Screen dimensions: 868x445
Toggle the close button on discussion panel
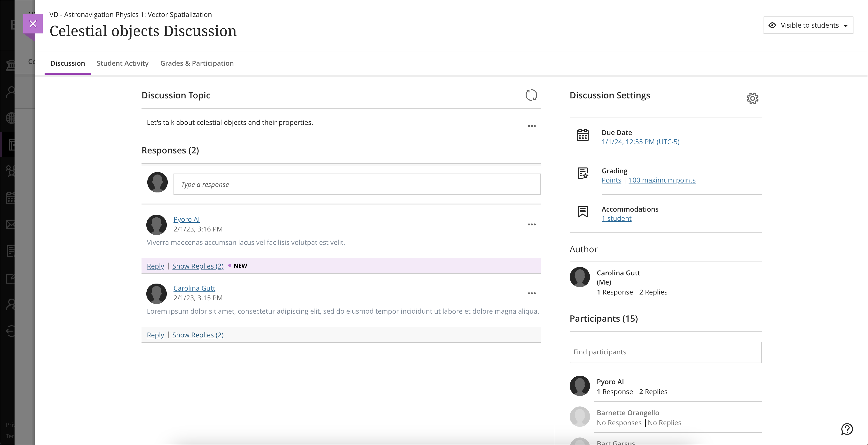32,23
